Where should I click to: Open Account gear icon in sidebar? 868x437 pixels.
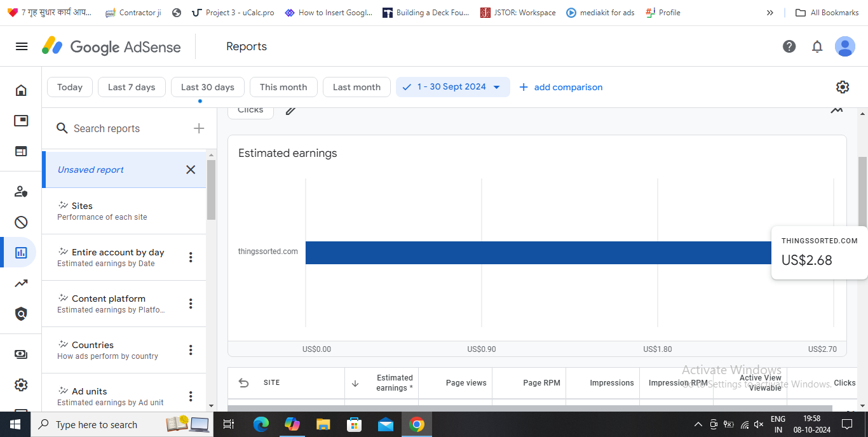(21, 385)
